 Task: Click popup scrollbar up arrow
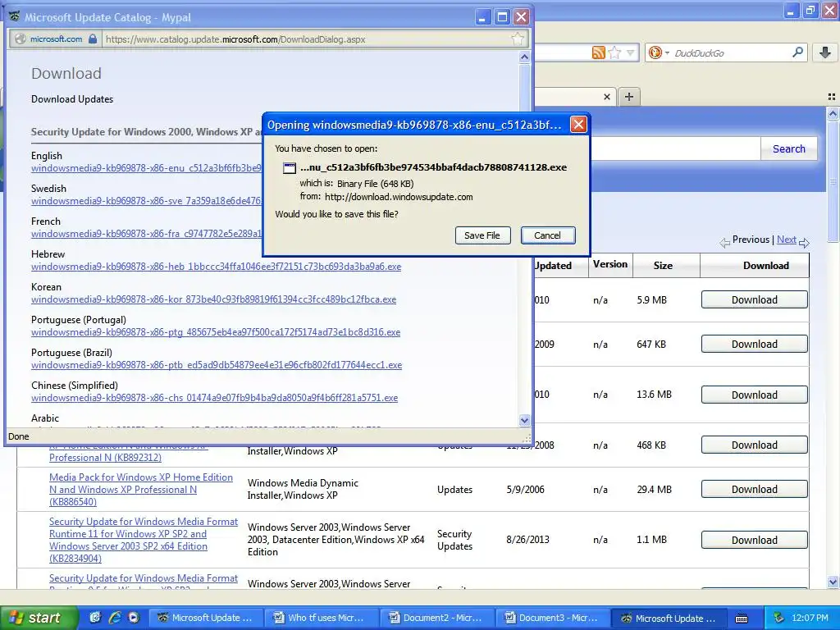tap(524, 57)
